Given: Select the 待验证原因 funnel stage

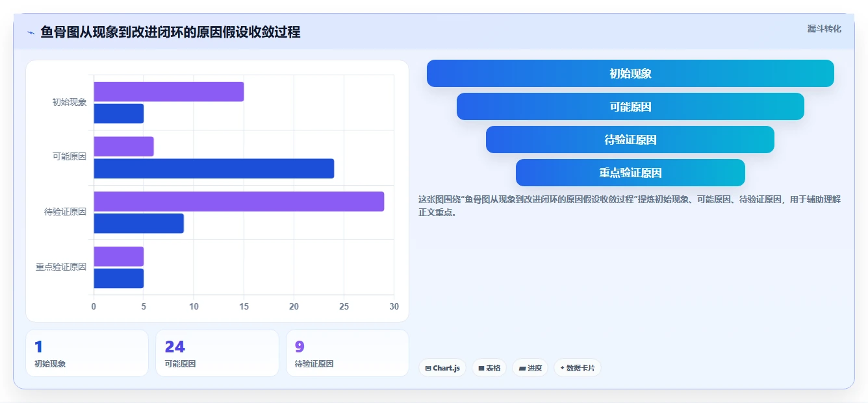Looking at the screenshot, I should coord(630,140).
